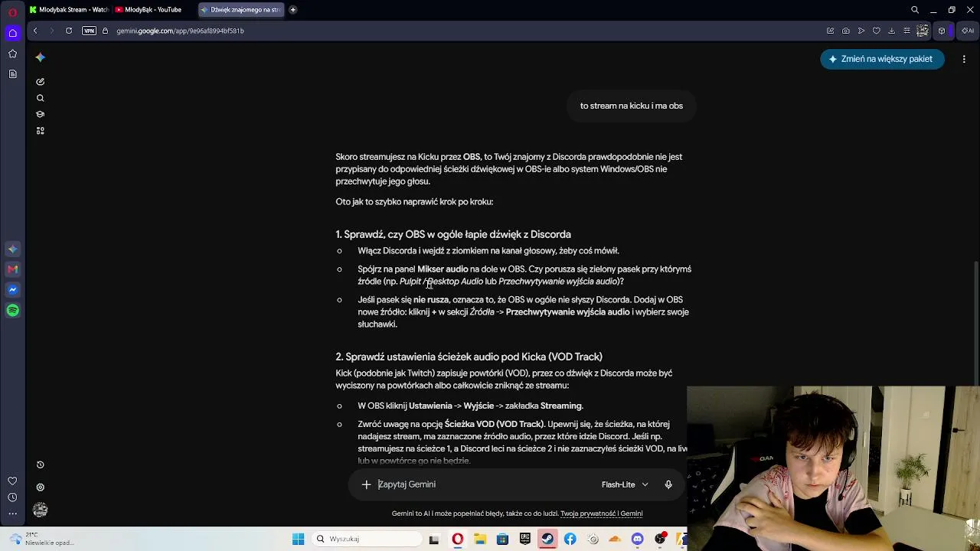Click the gemini.google.com address bar
Screen dimensions: 980x551
[180, 31]
